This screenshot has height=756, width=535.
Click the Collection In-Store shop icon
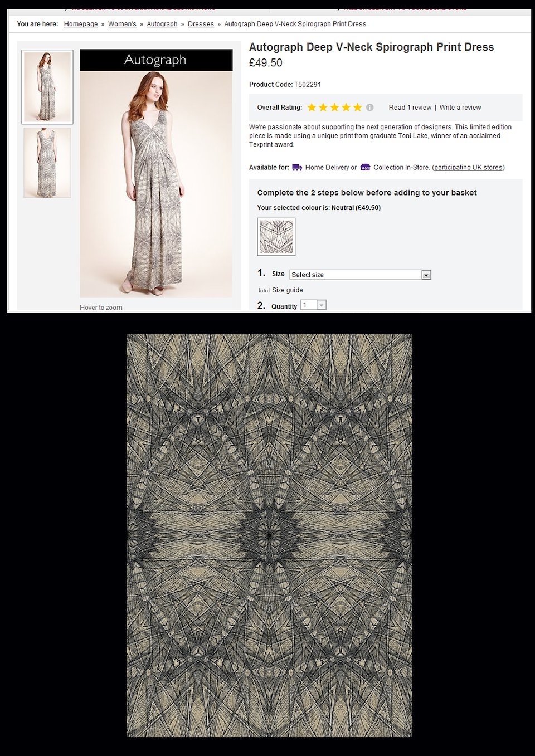366,167
